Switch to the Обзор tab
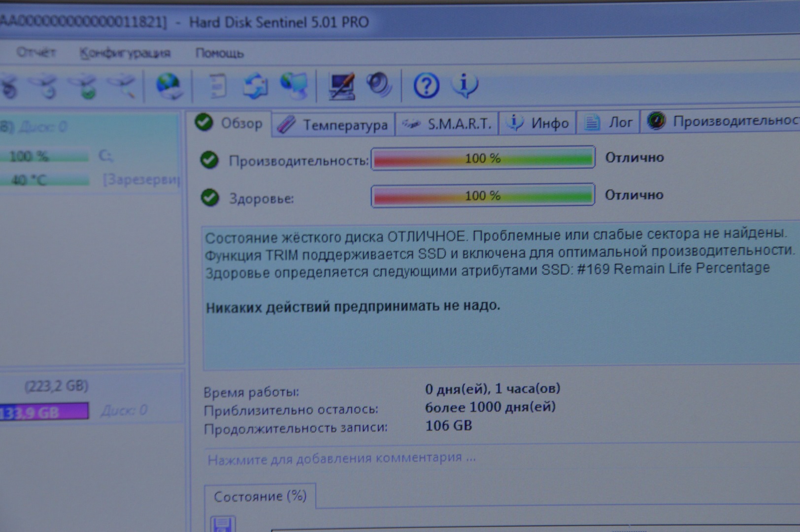Image resolution: width=800 pixels, height=532 pixels. [x=229, y=123]
